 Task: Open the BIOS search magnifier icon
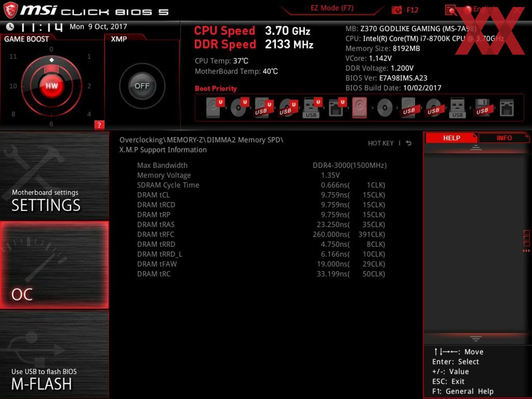(x=451, y=10)
